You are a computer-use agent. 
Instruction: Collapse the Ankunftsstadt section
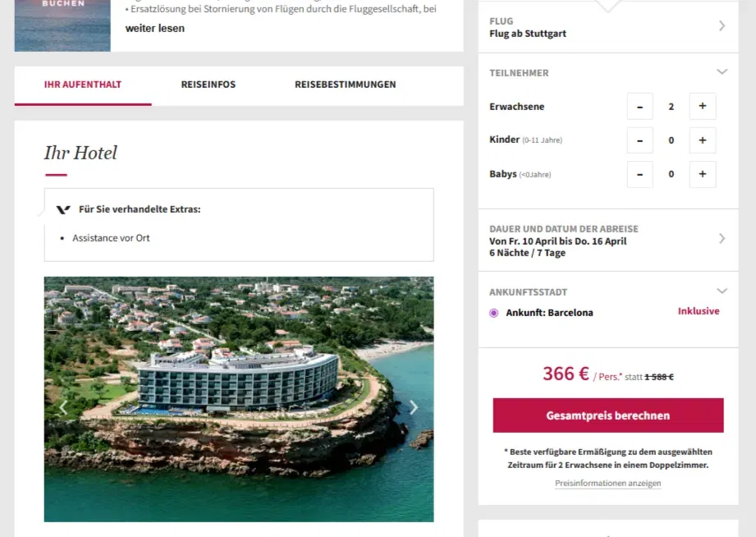[722, 291]
